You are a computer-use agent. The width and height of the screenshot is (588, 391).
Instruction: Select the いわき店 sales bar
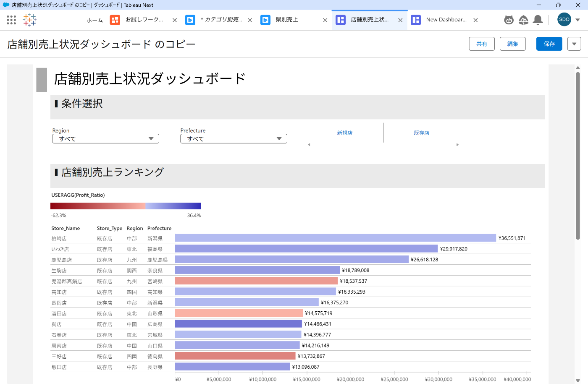306,249
